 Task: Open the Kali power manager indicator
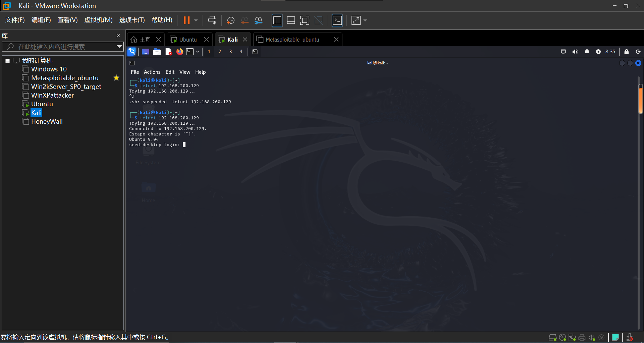[x=598, y=52]
